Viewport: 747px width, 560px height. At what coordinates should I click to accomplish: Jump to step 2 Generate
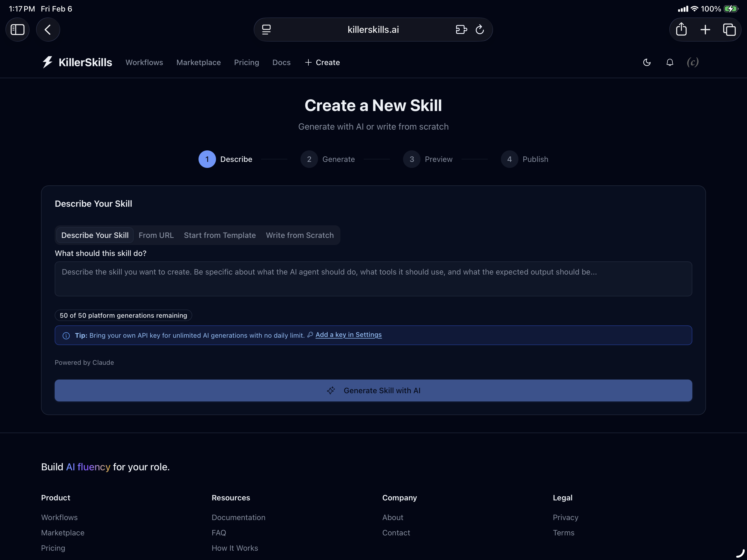[309, 159]
